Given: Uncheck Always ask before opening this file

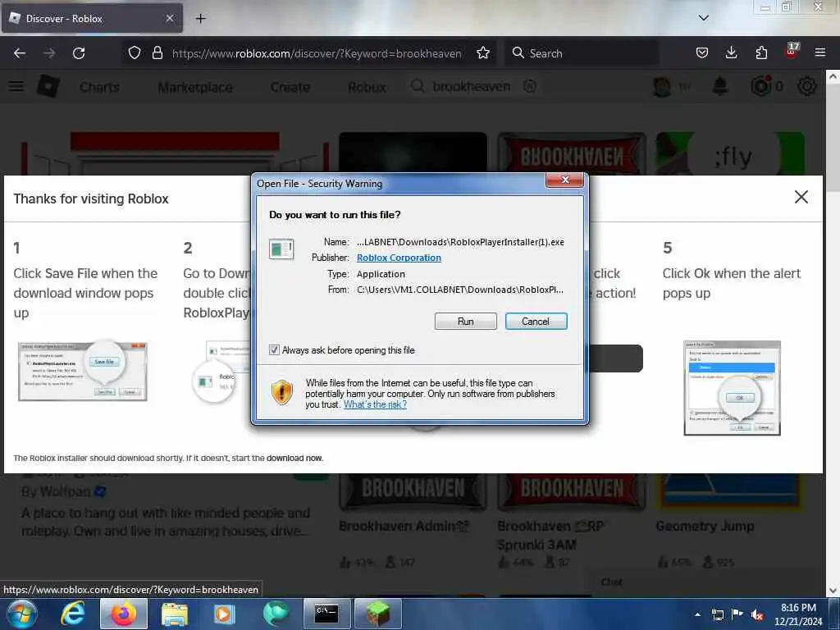Looking at the screenshot, I should point(274,350).
